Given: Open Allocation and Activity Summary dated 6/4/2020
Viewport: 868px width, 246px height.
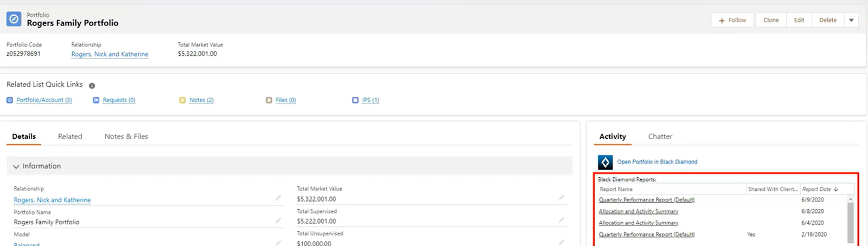Looking at the screenshot, I should 639,223.
